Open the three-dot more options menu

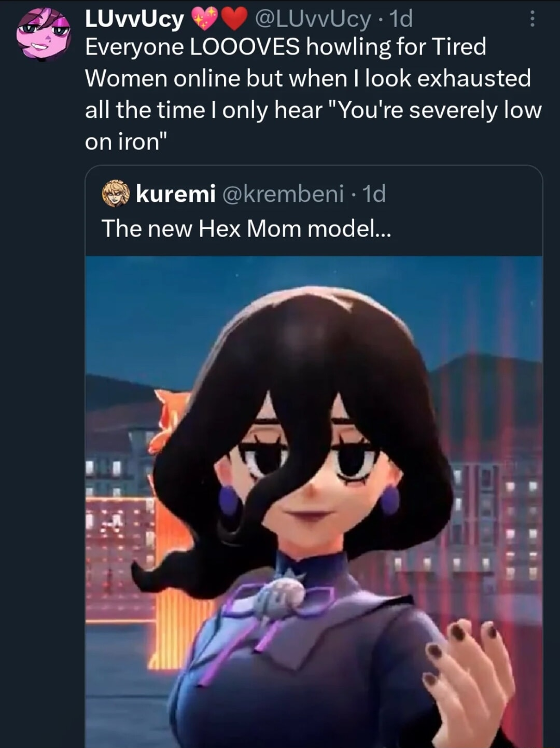pyautogui.click(x=531, y=19)
